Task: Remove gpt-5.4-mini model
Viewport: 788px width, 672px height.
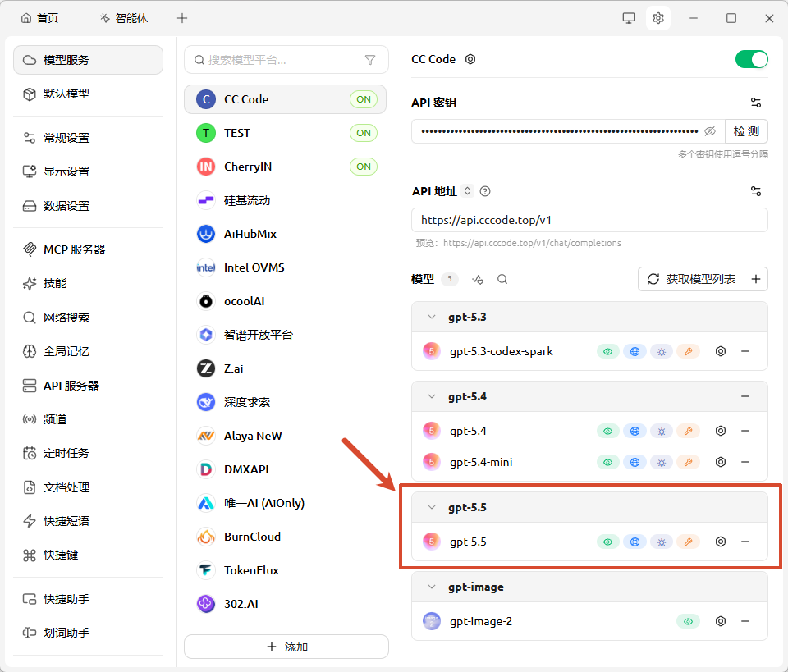Action: click(x=745, y=462)
